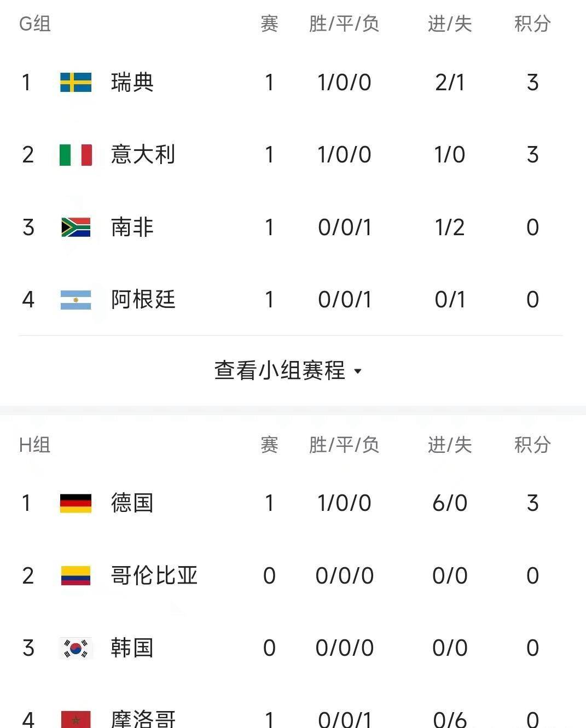Open team 瑞典 in Group G
The image size is (586, 728).
coord(132,83)
